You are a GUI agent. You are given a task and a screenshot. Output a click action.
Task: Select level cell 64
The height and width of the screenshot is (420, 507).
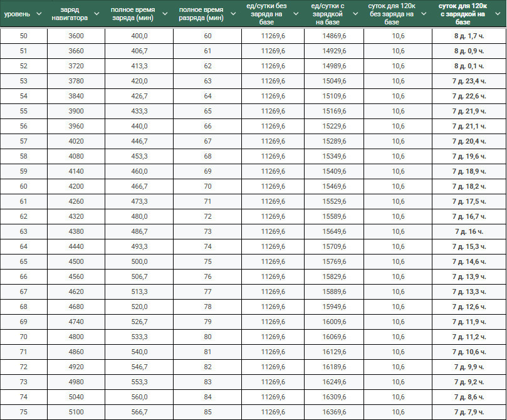pyautogui.click(x=24, y=246)
